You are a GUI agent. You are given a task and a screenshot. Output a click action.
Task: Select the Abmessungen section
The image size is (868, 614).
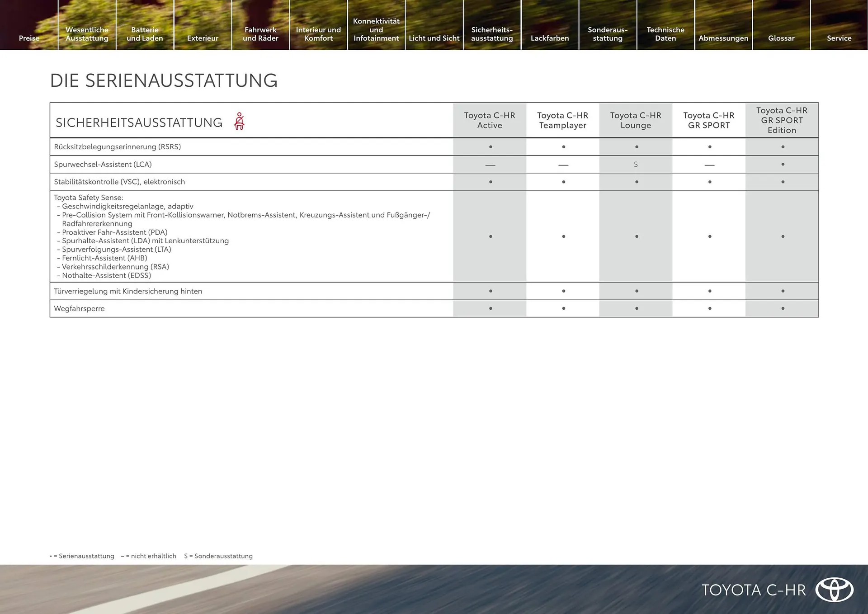pos(723,38)
